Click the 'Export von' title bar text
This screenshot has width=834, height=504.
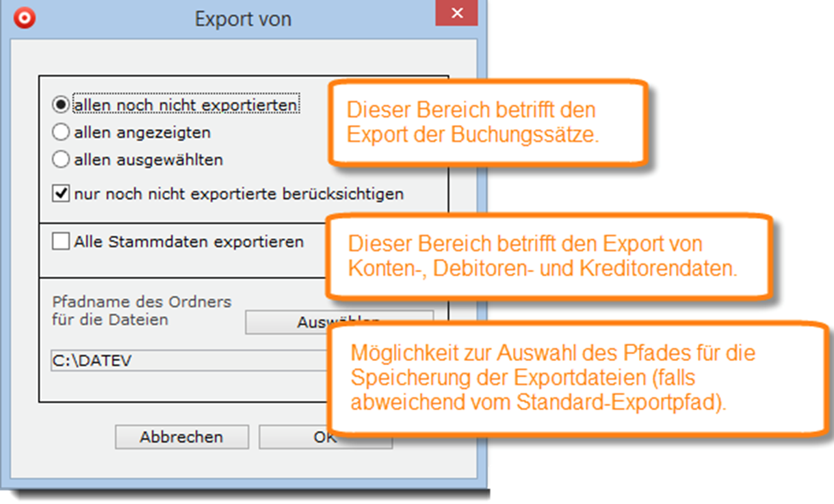(243, 19)
